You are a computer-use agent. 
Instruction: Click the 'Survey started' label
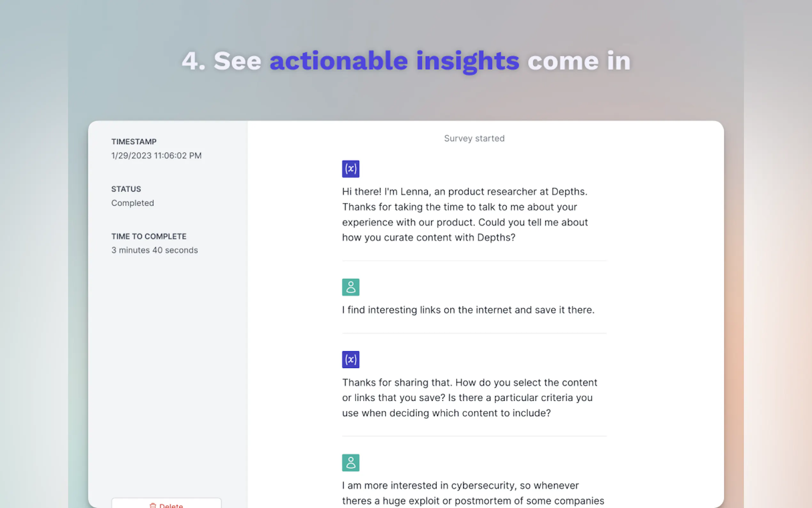(x=474, y=139)
